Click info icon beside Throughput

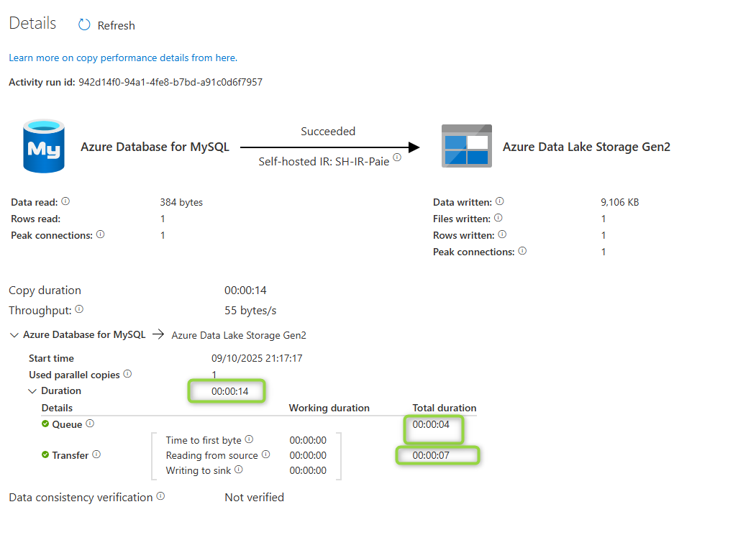tap(79, 309)
